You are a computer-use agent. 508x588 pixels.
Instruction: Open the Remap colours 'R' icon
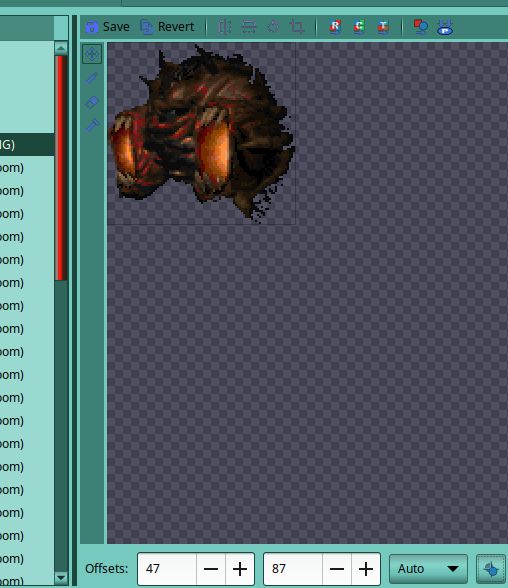point(335,27)
